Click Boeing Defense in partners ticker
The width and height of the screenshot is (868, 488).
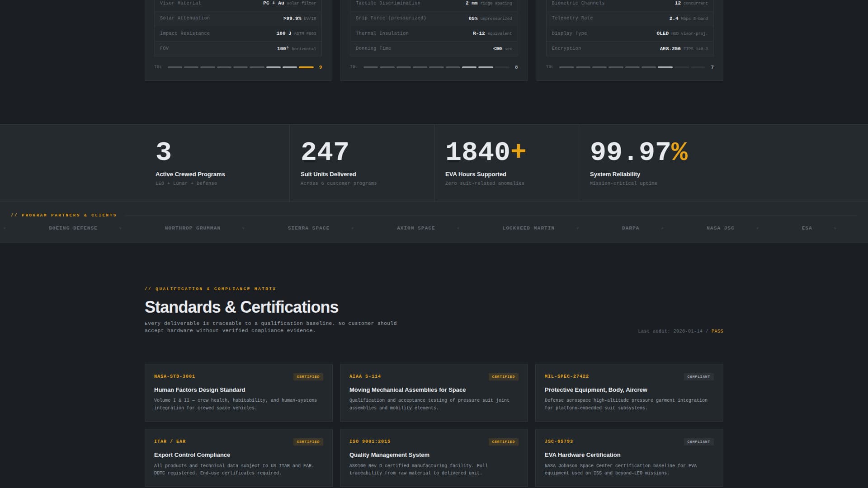coord(73,228)
